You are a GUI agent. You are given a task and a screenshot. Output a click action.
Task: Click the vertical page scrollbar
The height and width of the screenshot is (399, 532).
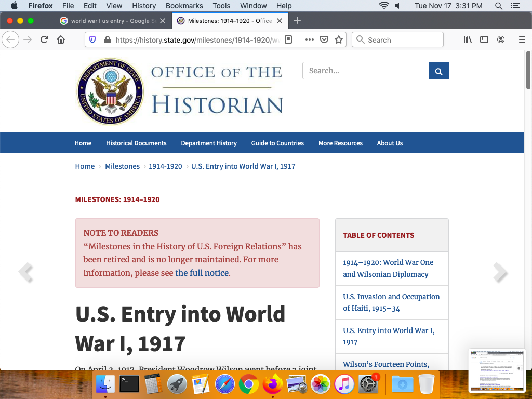pyautogui.click(x=528, y=70)
